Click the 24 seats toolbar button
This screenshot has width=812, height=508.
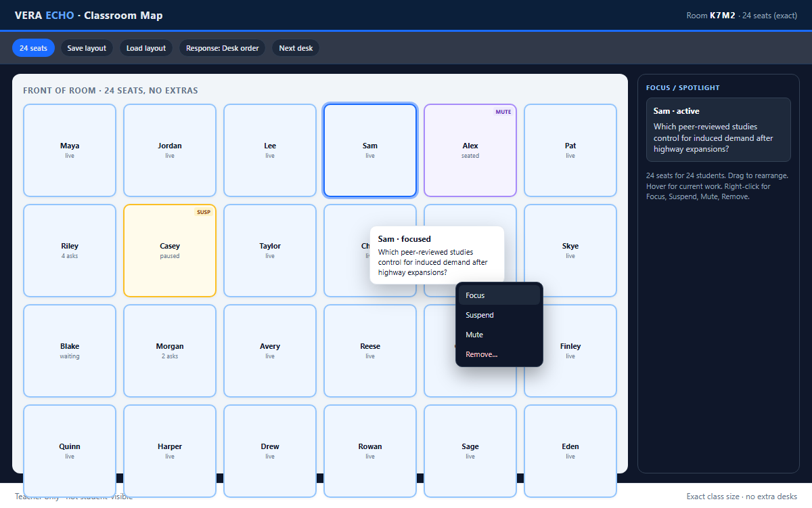point(33,48)
